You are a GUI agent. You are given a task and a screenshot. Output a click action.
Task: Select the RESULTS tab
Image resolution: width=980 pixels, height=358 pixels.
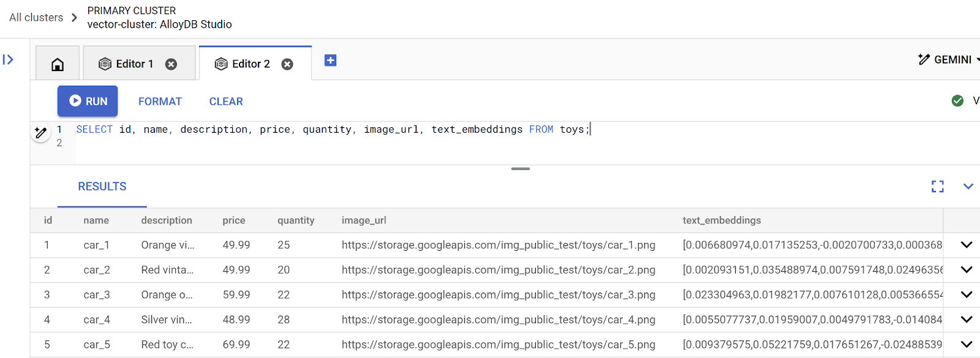tap(102, 187)
